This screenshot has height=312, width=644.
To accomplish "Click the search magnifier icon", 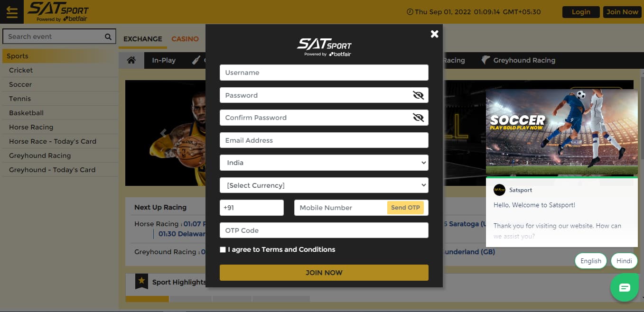I will [x=108, y=37].
